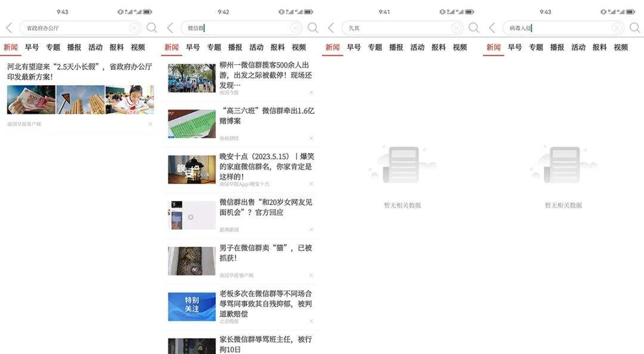Screen dimensions: 644x354
Task: Go back from the 省政府办公厅 search screen
Action: 9,28
